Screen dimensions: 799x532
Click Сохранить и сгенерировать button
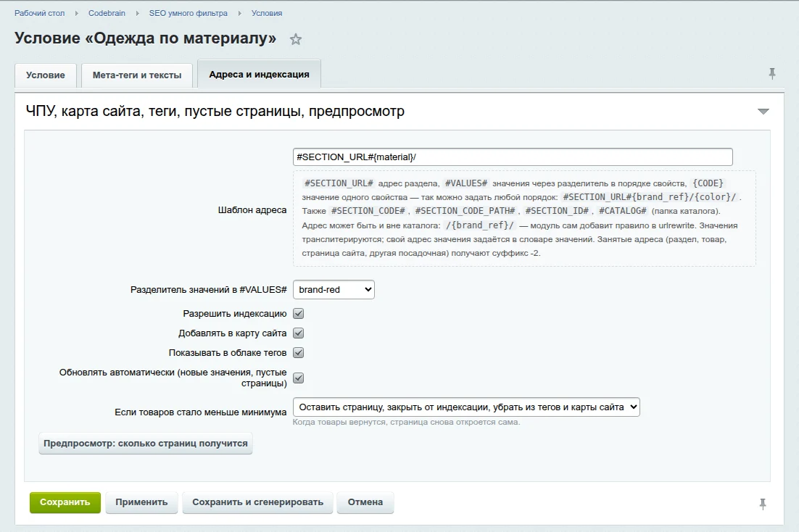pos(257,502)
